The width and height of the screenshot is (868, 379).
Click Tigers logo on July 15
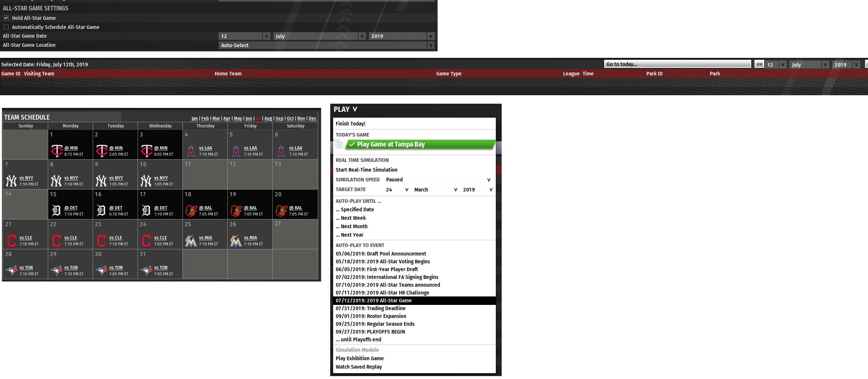(x=56, y=211)
